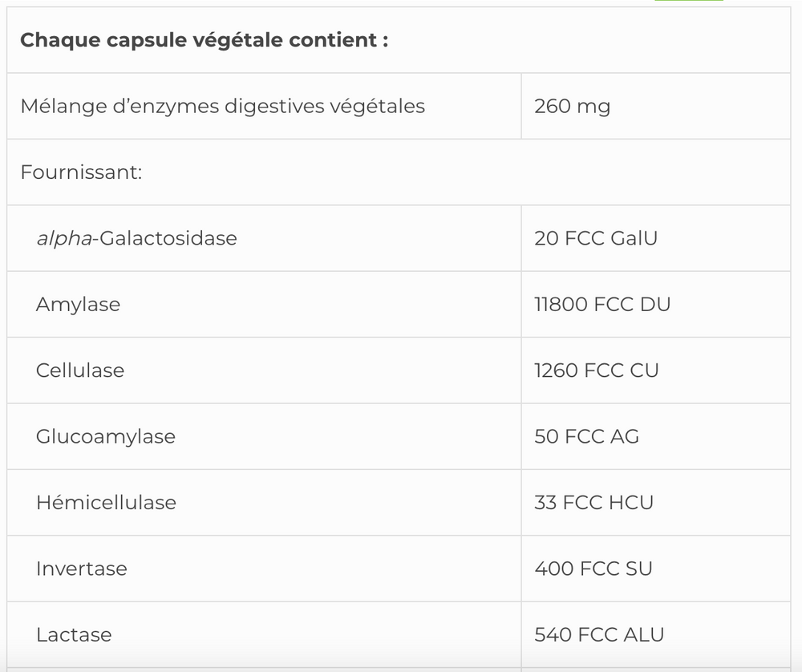Click the '11800 FCC DU' value
This screenshot has height=672, width=802.
pos(601,305)
